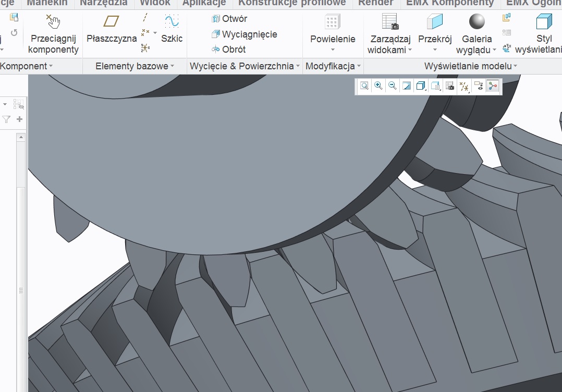
Task: Click the view orientation axes icon
Action: coord(506,47)
